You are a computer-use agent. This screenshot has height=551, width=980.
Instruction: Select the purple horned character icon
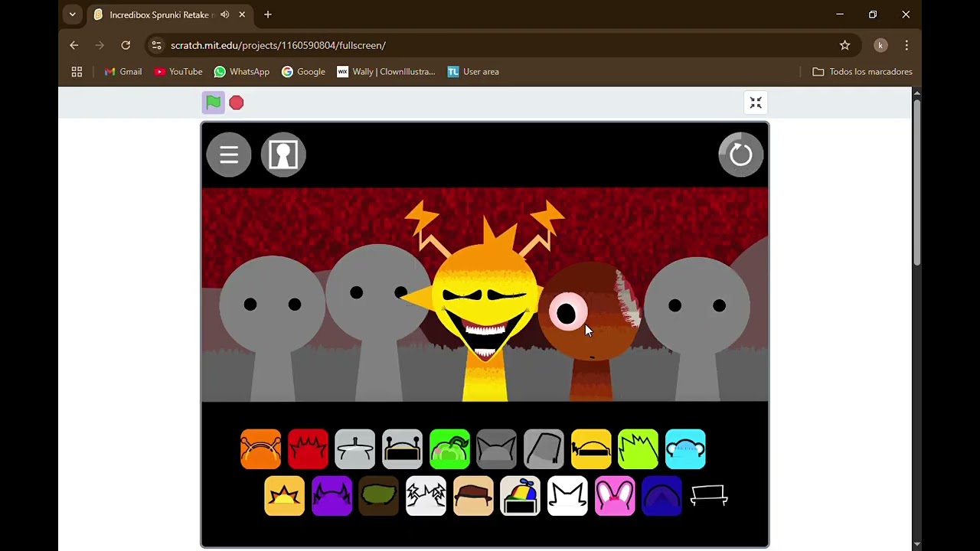tap(332, 496)
